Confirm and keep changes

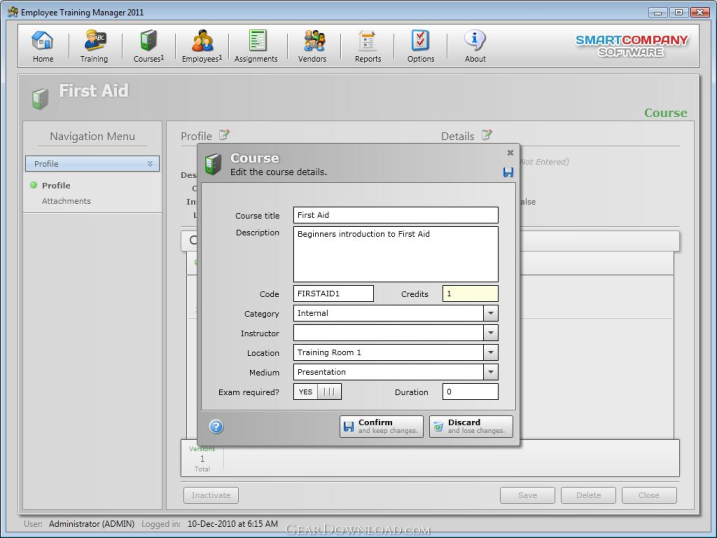(381, 426)
